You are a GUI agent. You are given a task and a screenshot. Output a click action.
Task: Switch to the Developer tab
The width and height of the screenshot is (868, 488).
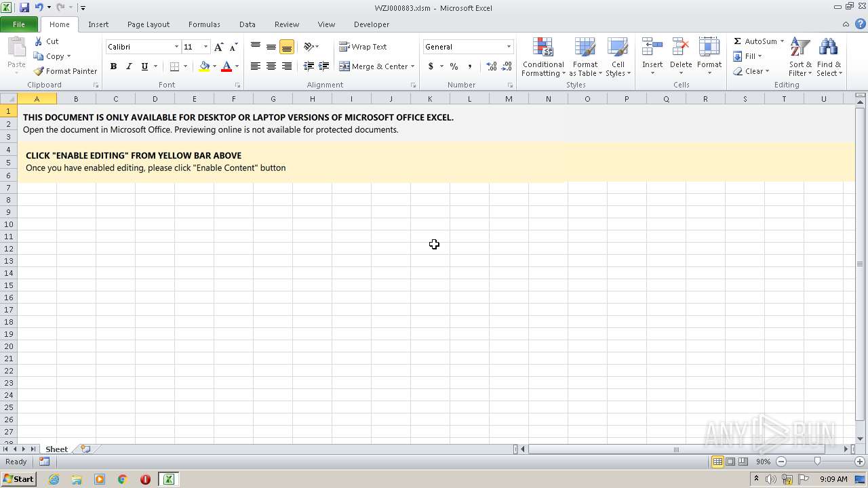[x=372, y=24]
